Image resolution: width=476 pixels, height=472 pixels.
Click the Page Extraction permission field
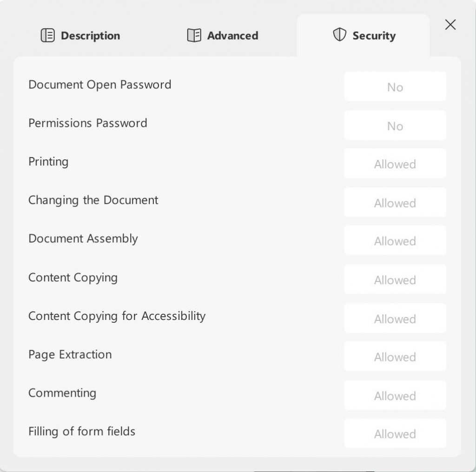[x=395, y=356]
